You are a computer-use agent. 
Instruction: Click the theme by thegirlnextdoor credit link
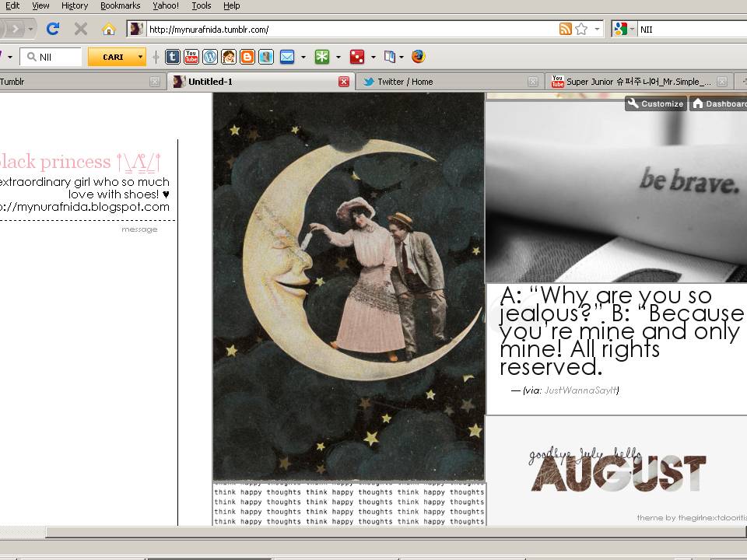[x=692, y=518]
